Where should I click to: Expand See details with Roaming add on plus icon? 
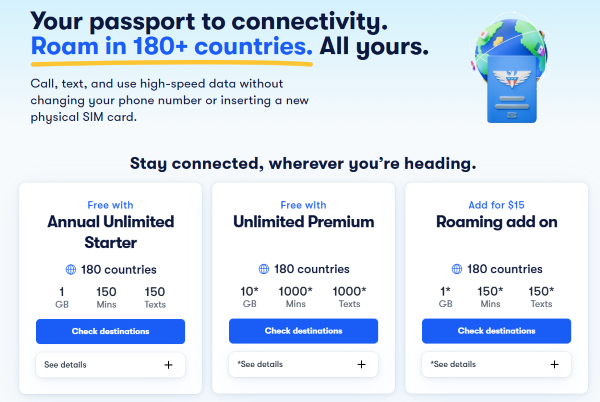(x=554, y=365)
